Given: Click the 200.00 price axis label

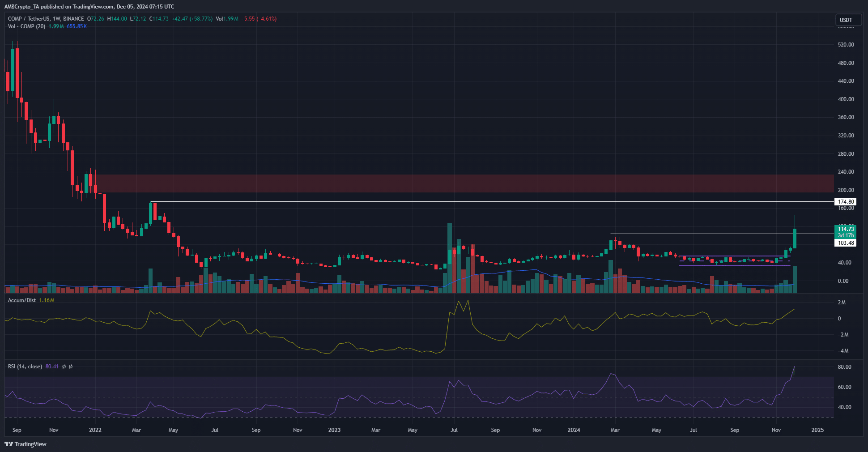Looking at the screenshot, I should [846, 190].
